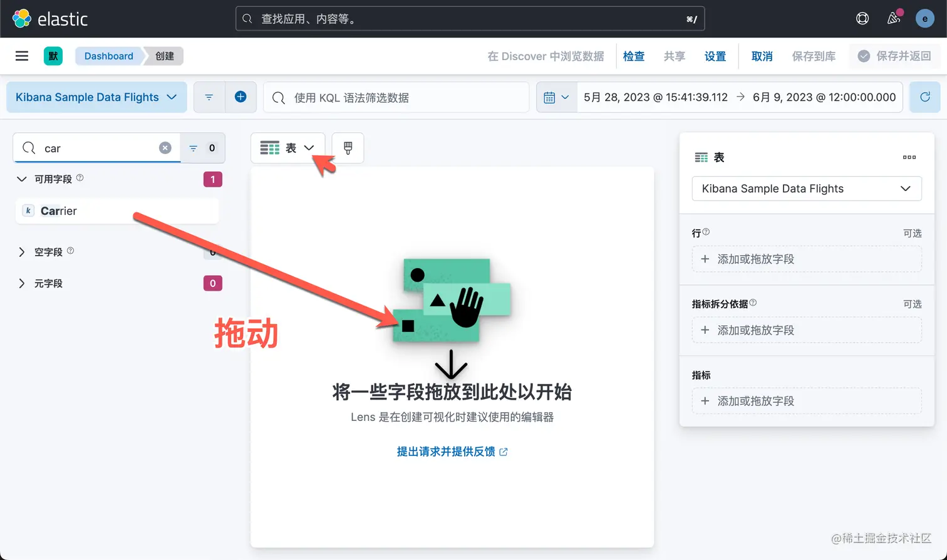Open the layer data view dropdown
The width and height of the screenshot is (947, 560).
point(807,189)
